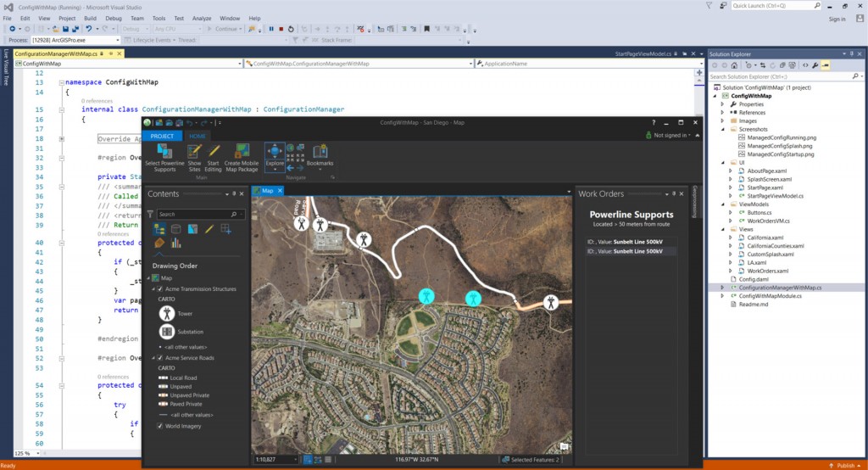Viewport: 868px width, 470px height.
Task: Click Stop Debugging red square in Visual Studio
Action: [281, 29]
